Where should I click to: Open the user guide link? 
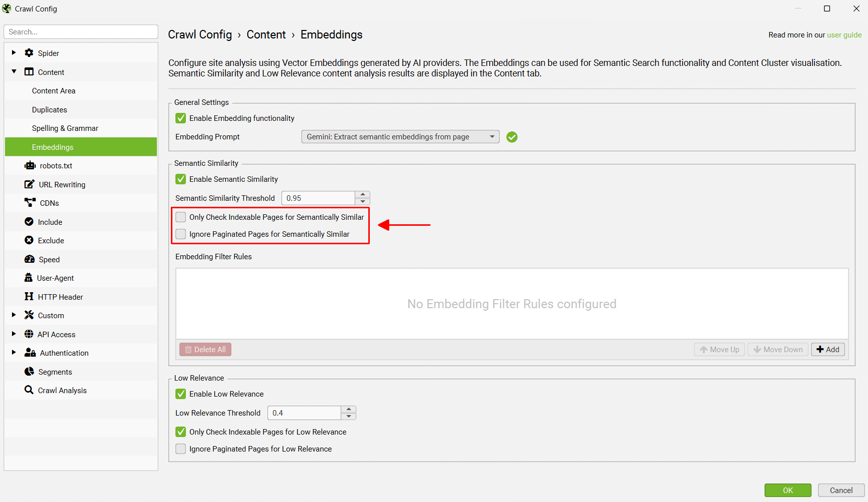coord(845,34)
